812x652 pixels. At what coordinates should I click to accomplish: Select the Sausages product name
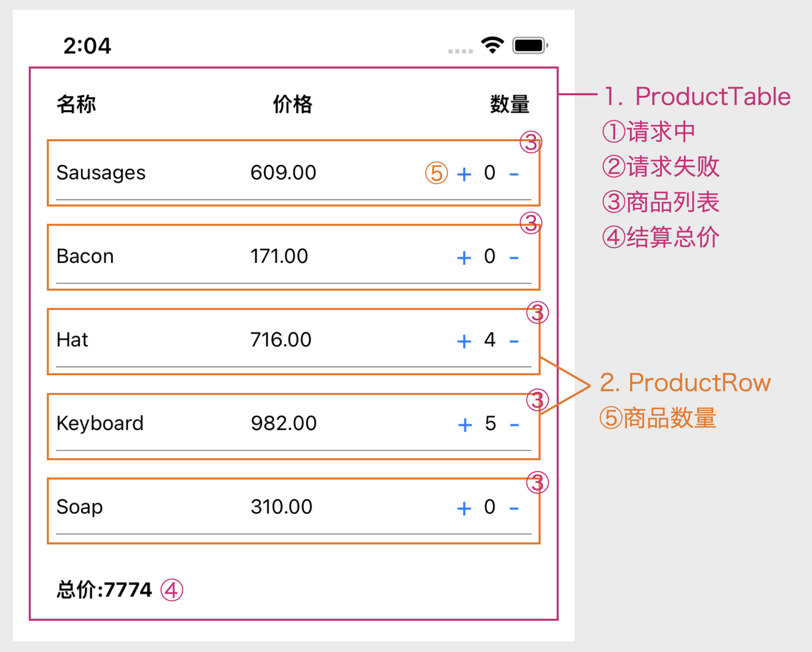point(101,173)
